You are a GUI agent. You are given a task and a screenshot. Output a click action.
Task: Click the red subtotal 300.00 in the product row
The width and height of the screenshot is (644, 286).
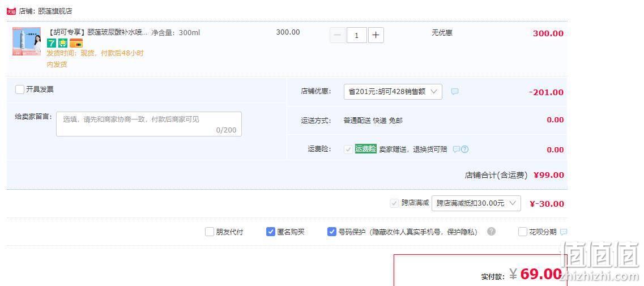click(x=548, y=33)
